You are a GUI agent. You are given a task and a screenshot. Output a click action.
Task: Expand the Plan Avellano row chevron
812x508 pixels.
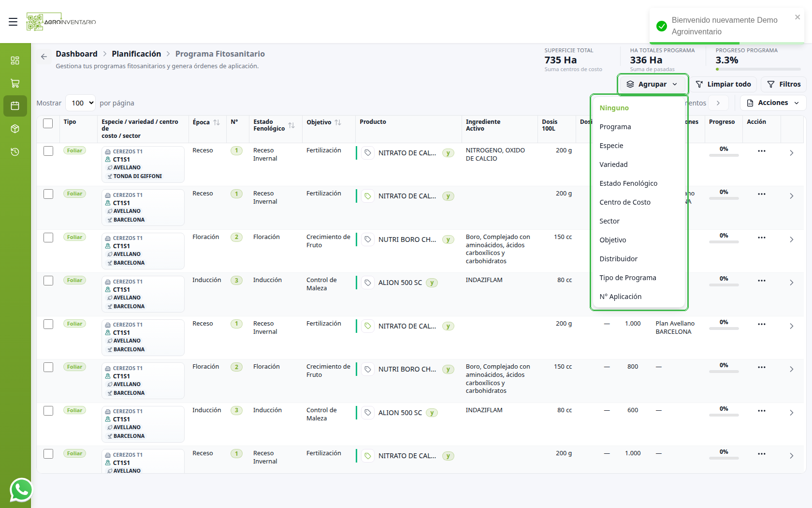(791, 326)
